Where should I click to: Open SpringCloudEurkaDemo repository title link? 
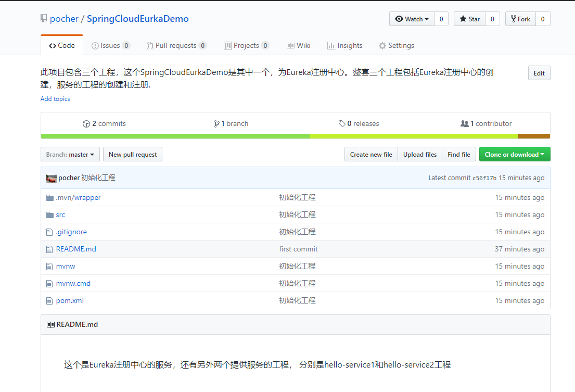pyautogui.click(x=137, y=19)
